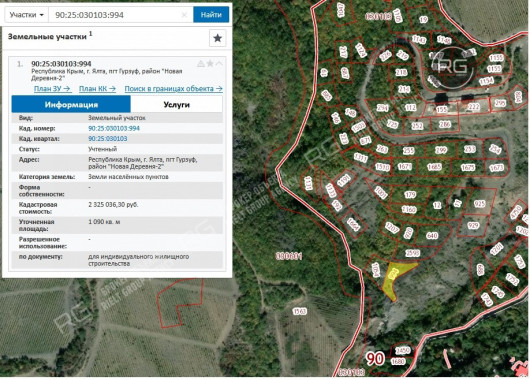Open the План ЗУ link
The height and width of the screenshot is (380, 530).
52,89
